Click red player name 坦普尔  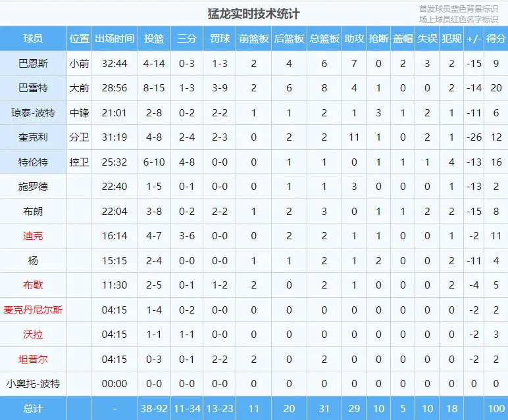tap(33, 359)
